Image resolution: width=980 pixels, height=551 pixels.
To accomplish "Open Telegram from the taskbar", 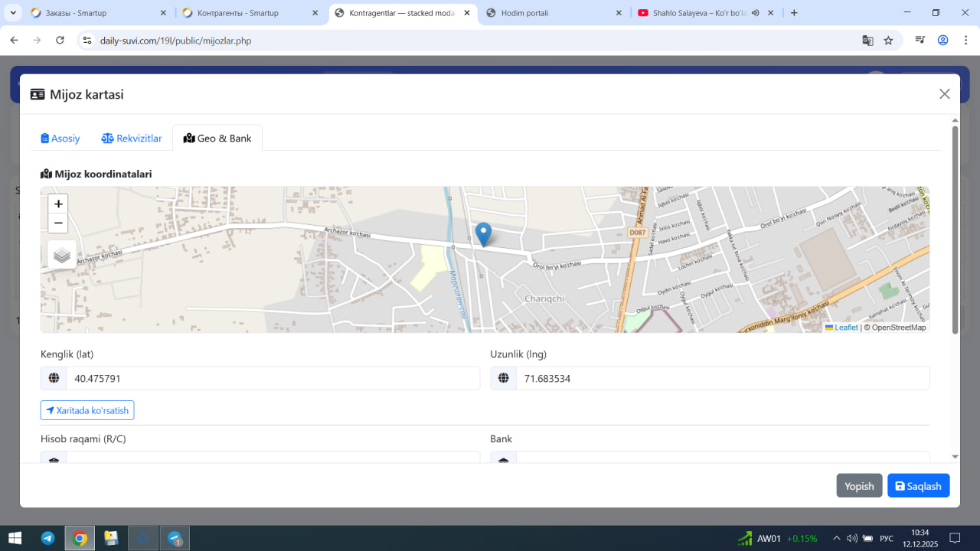I will (x=47, y=538).
